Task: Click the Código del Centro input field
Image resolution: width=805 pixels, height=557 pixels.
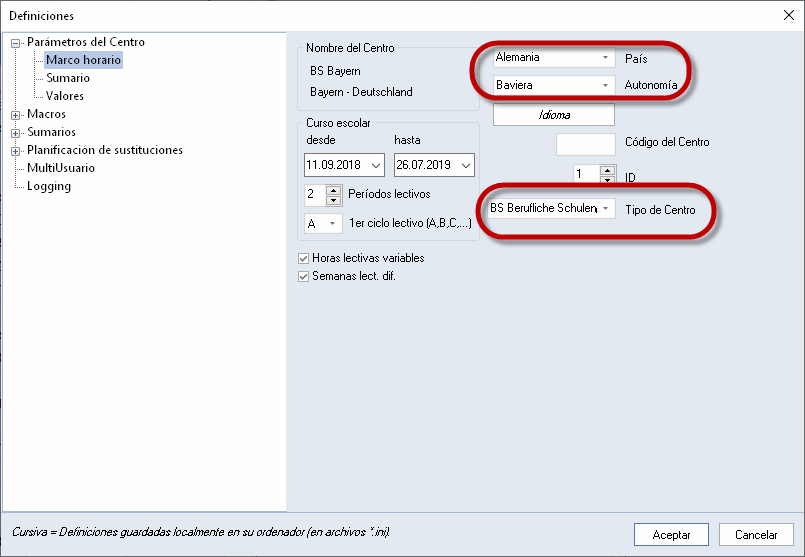Action: (586, 144)
